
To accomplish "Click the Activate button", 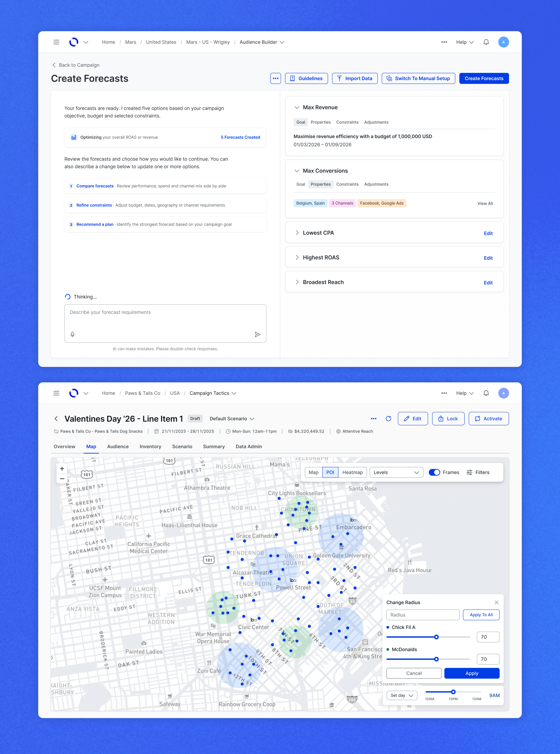I will [x=488, y=419].
